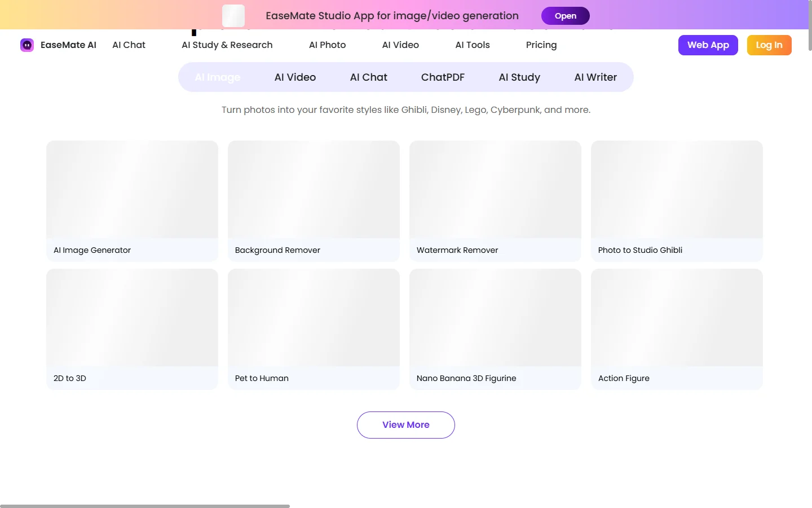The height and width of the screenshot is (508, 812).
Task: Select the AI Study tab
Action: 519,77
